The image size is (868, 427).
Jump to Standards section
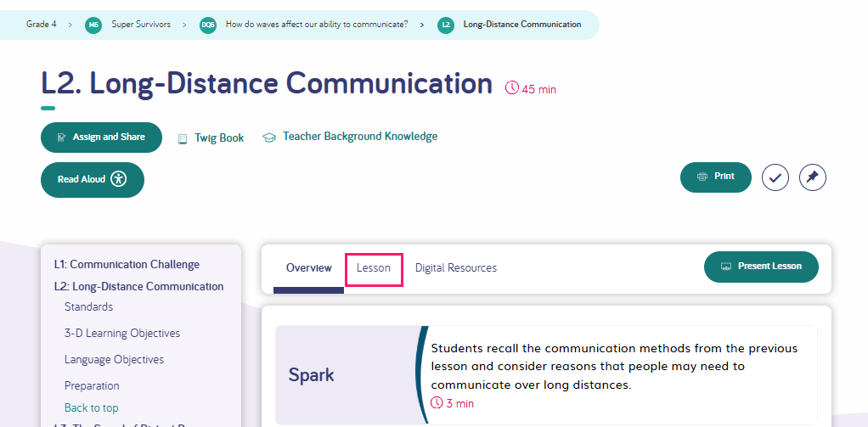point(88,307)
